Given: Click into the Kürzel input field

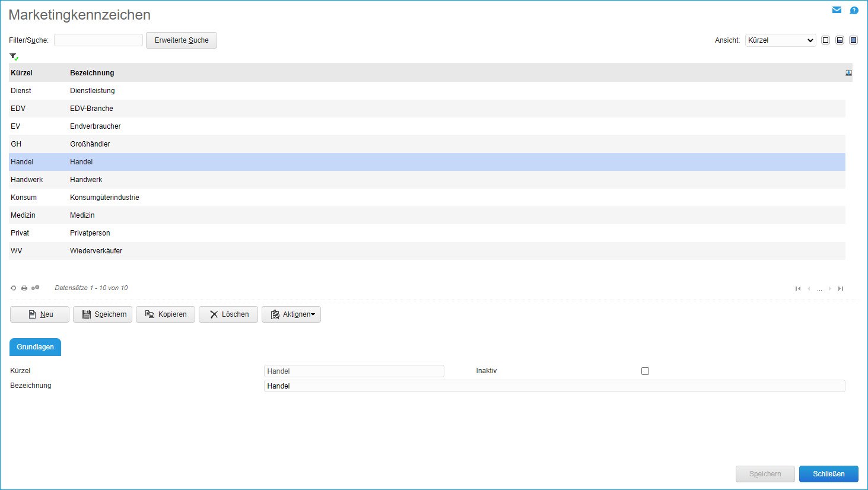Looking at the screenshot, I should 354,371.
